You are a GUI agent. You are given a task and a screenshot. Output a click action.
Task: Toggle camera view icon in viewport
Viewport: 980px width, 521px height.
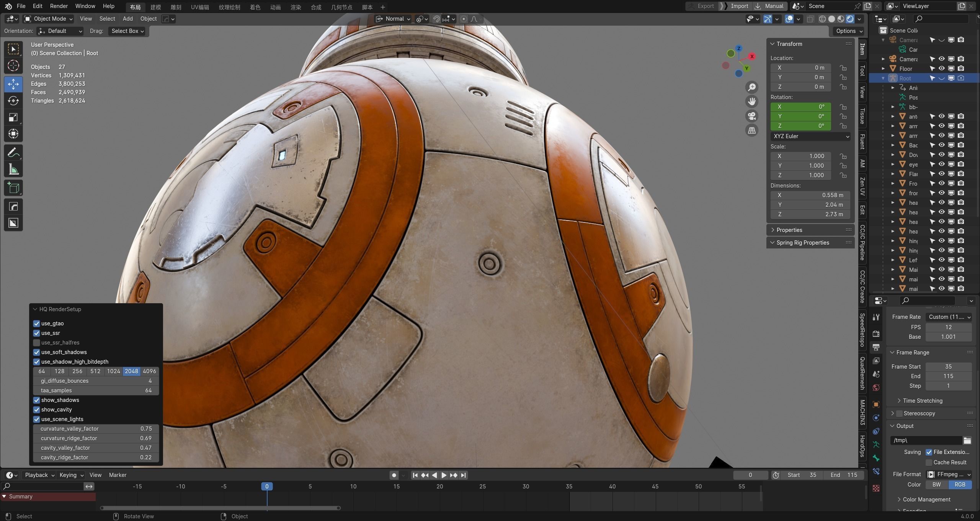[x=752, y=116]
